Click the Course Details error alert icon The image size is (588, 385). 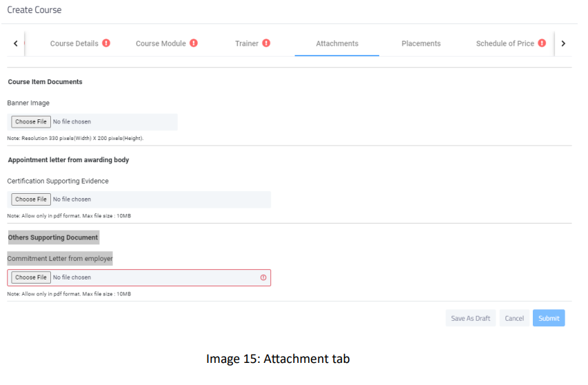106,43
